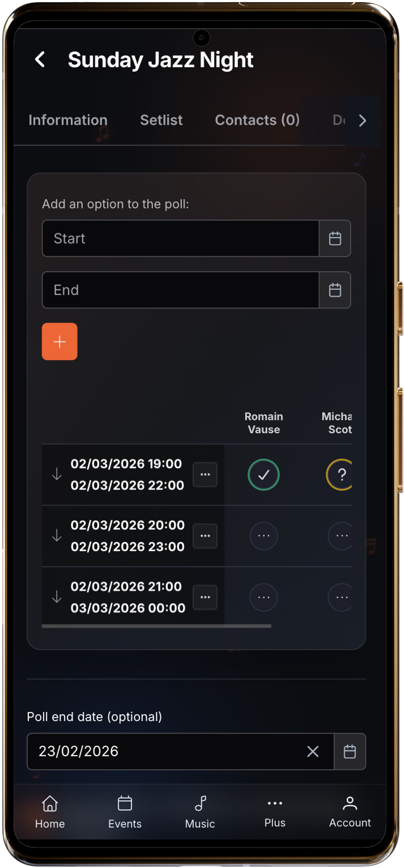Open calendar for poll end date
Viewport: 404px width, 868px height.
pyautogui.click(x=349, y=751)
